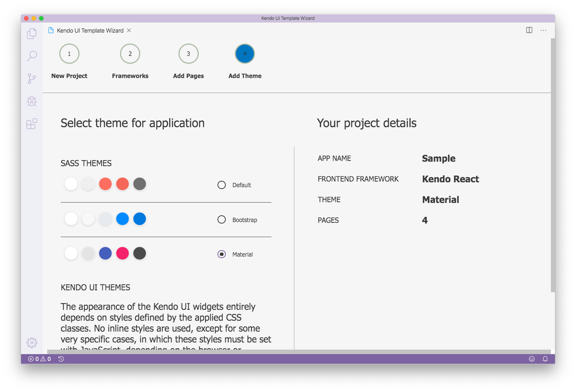Click the split editor icon
This screenshot has width=576, height=392.
[x=529, y=30]
